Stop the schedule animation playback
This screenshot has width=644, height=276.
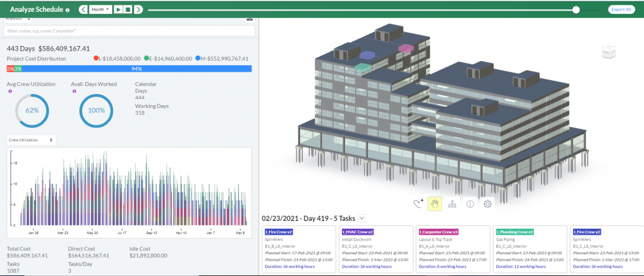pyautogui.click(x=128, y=10)
